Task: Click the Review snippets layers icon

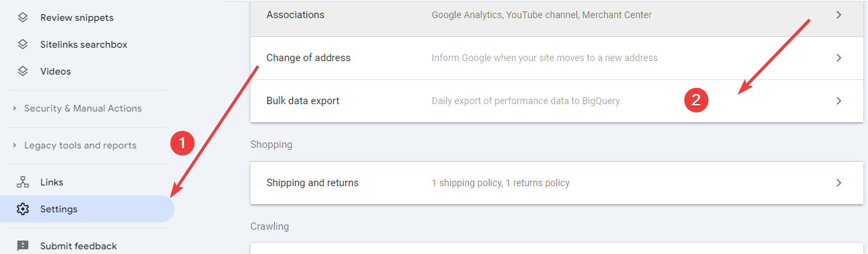Action: (23, 17)
